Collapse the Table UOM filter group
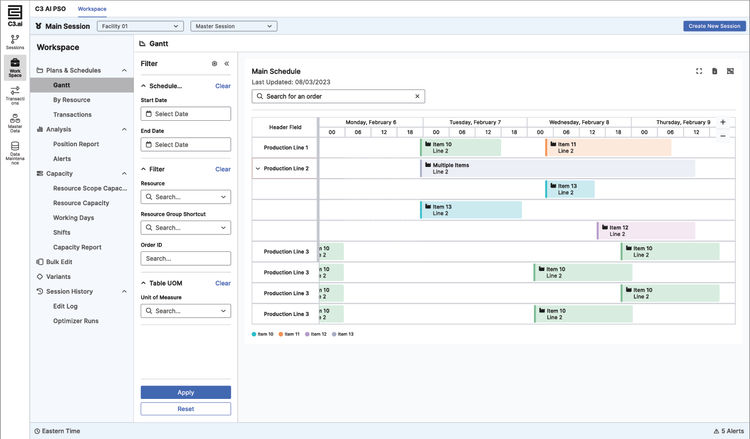750x439 pixels. click(x=143, y=283)
